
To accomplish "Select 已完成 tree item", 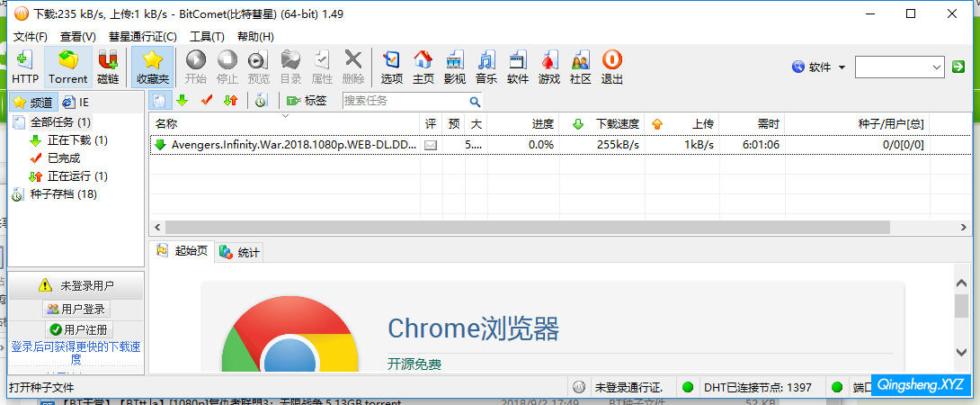I will (64, 158).
